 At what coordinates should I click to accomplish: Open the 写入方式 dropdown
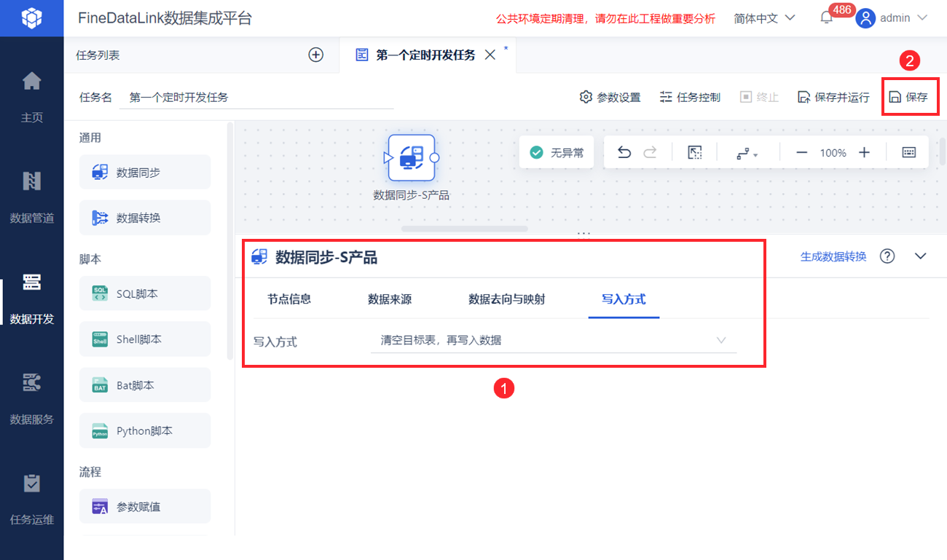[554, 340]
